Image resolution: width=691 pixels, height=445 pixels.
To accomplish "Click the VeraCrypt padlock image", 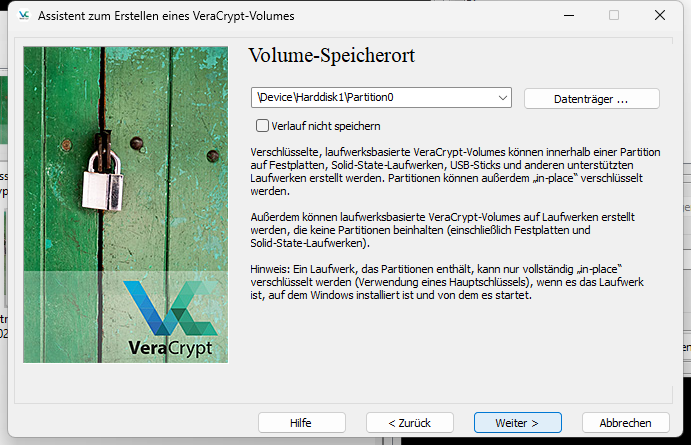I will (126, 204).
